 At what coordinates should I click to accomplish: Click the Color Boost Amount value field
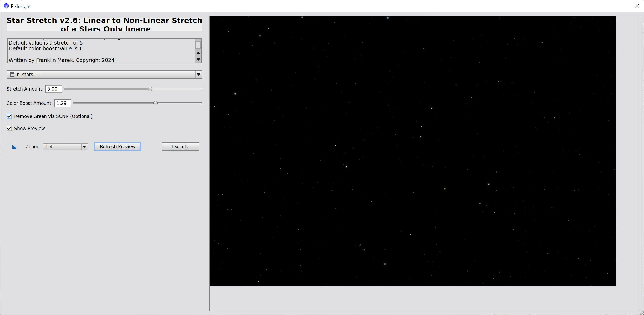63,103
